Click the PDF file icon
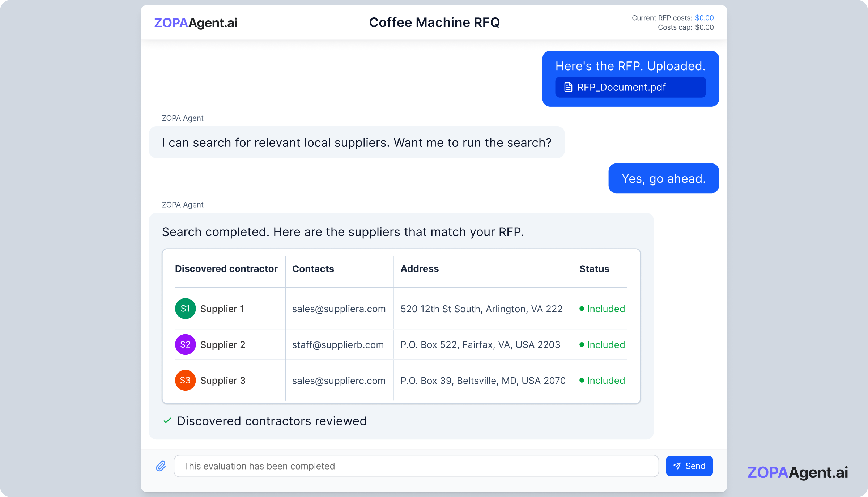Image resolution: width=868 pixels, height=497 pixels. tap(568, 87)
